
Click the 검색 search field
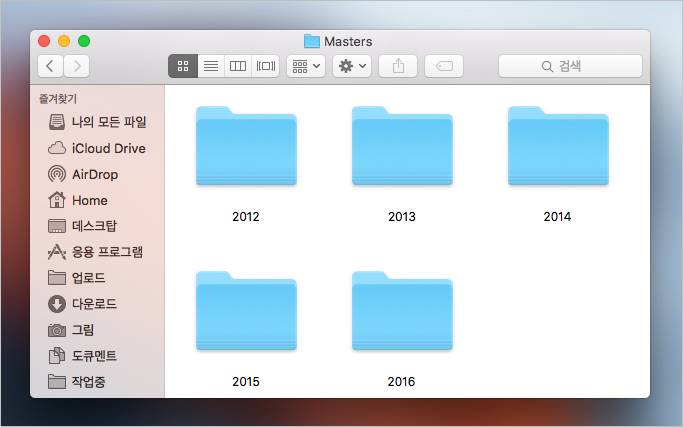click(x=570, y=66)
